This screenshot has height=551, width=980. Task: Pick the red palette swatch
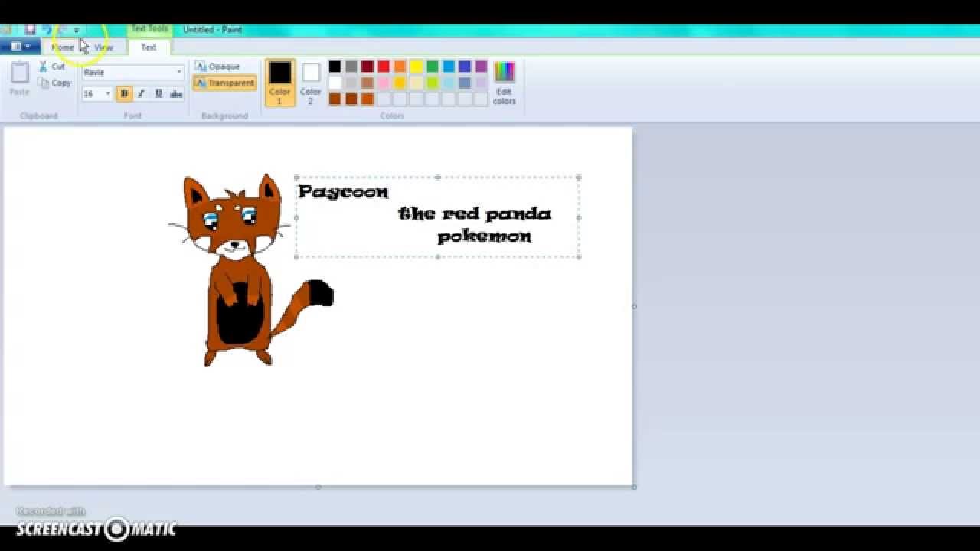(384, 67)
